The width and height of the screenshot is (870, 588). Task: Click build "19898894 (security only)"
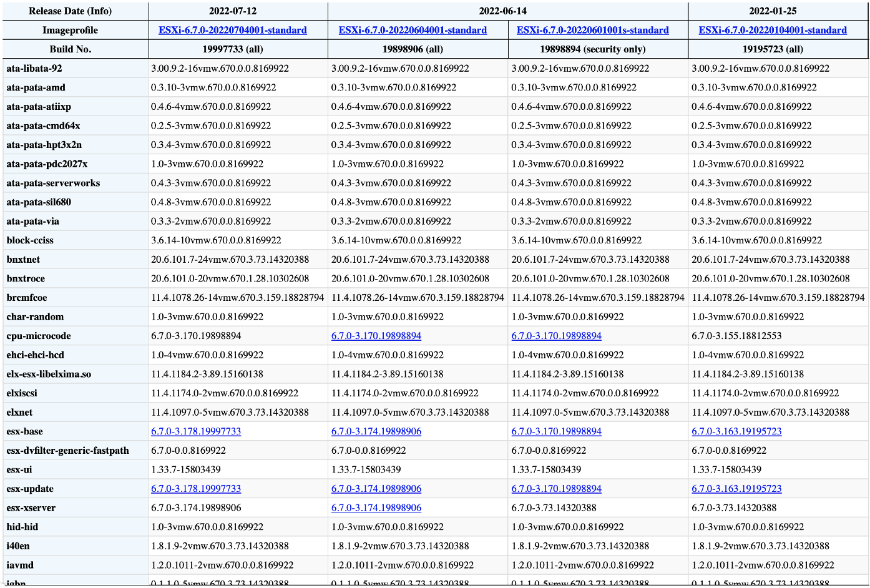click(x=593, y=49)
